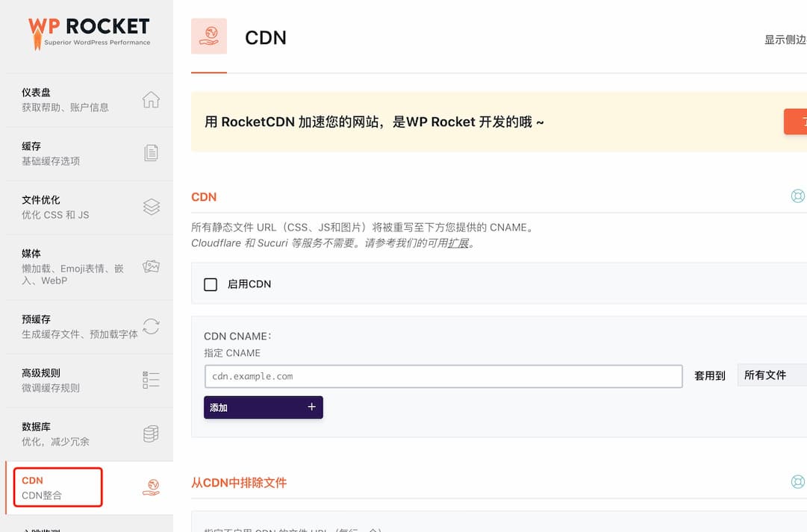Viewport: 807px width, 532px height.
Task: Click the 添加 CNAME button
Action: click(x=263, y=407)
